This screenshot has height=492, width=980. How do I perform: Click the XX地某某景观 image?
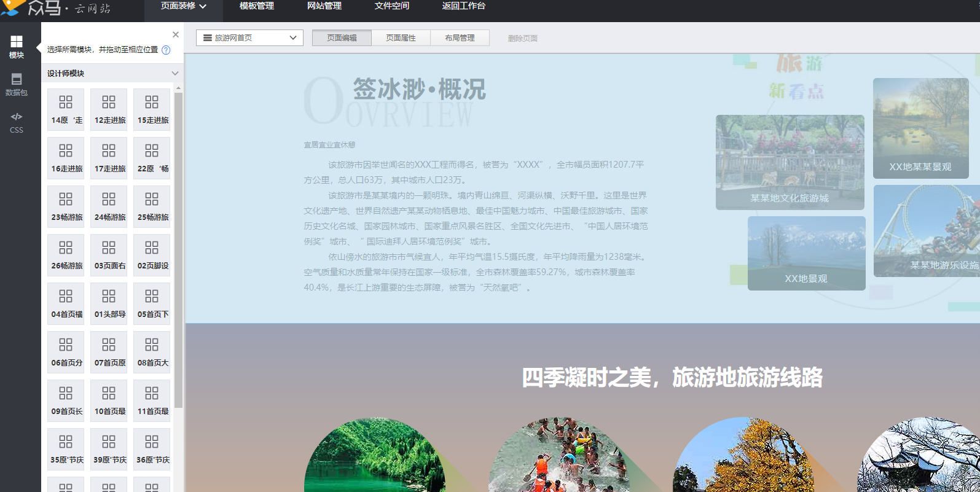coord(920,128)
